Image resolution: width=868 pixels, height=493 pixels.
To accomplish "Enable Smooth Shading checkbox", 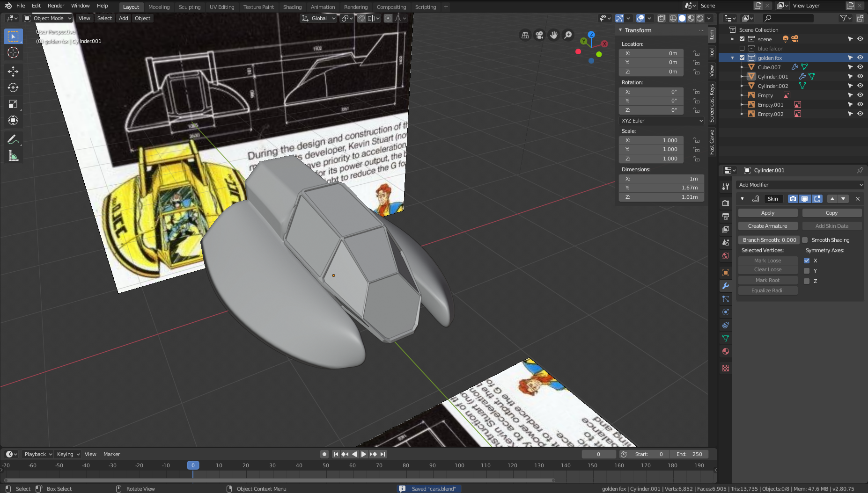I will tap(805, 240).
